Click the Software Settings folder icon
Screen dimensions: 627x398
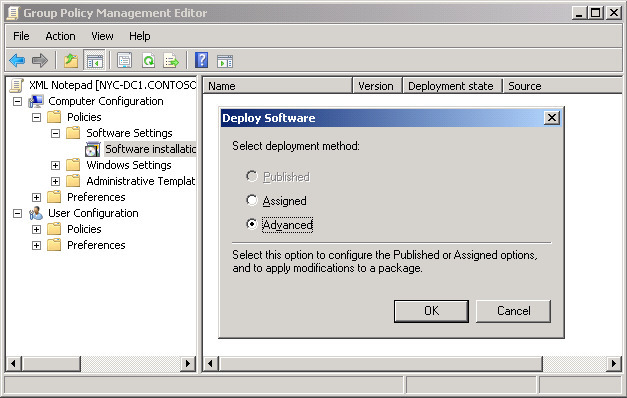(73, 133)
